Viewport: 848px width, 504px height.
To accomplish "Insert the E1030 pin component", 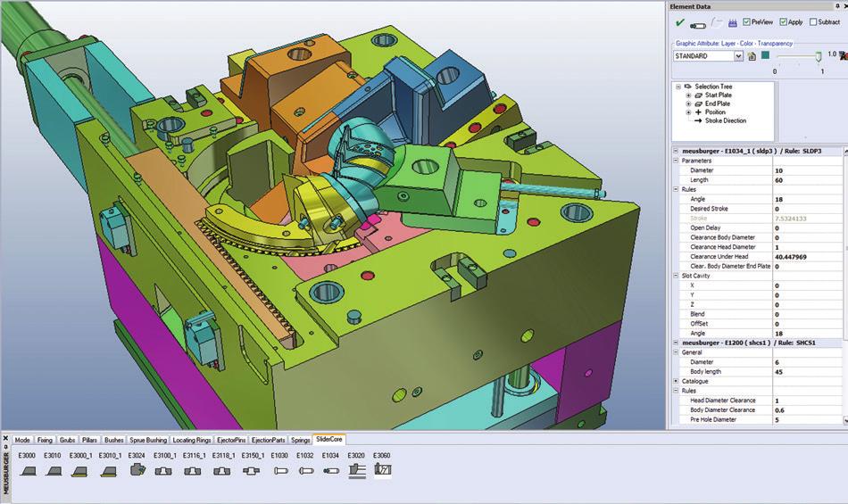I will pyautogui.click(x=280, y=471).
